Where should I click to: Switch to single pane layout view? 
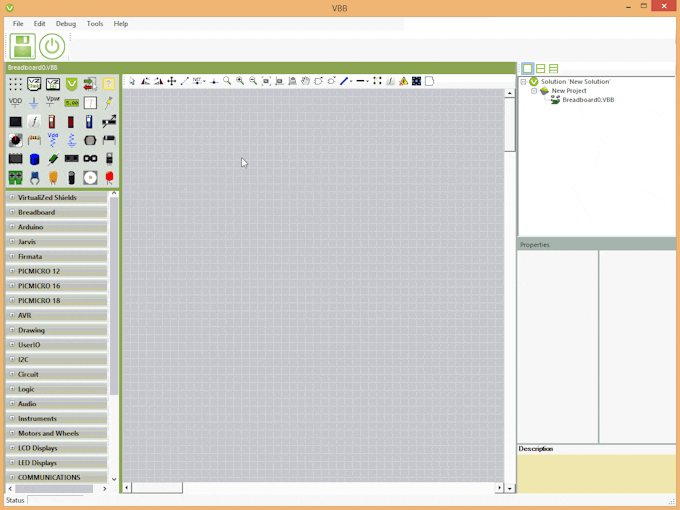[527, 69]
